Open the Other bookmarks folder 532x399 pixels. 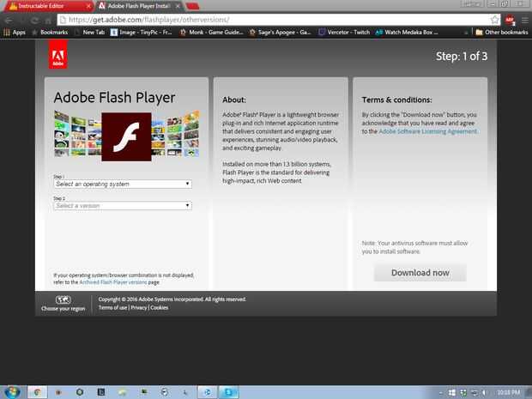point(502,33)
